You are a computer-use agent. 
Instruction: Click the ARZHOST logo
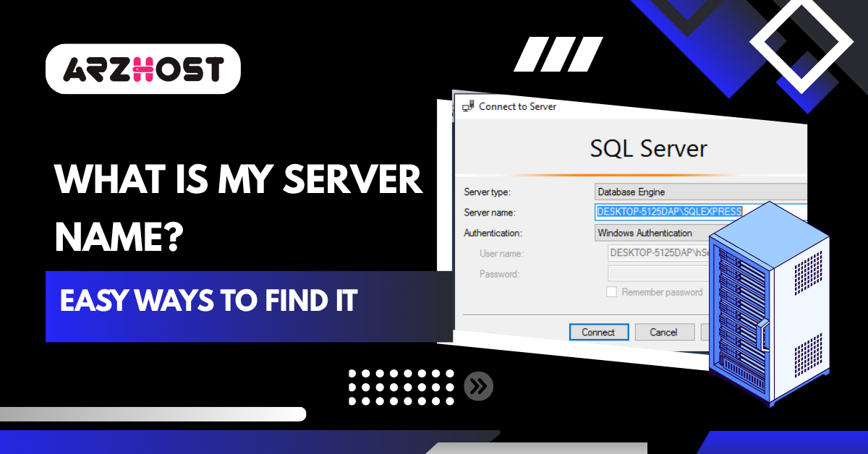point(143,69)
